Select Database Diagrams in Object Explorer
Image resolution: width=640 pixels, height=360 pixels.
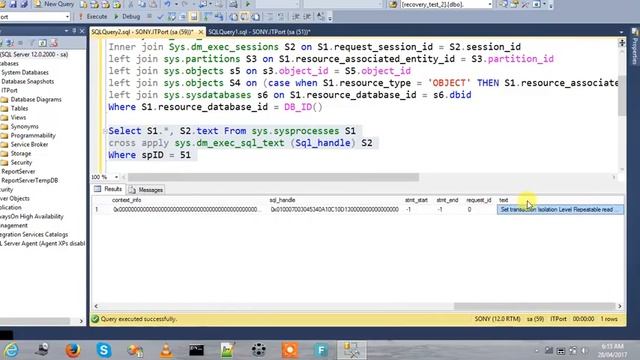36,99
